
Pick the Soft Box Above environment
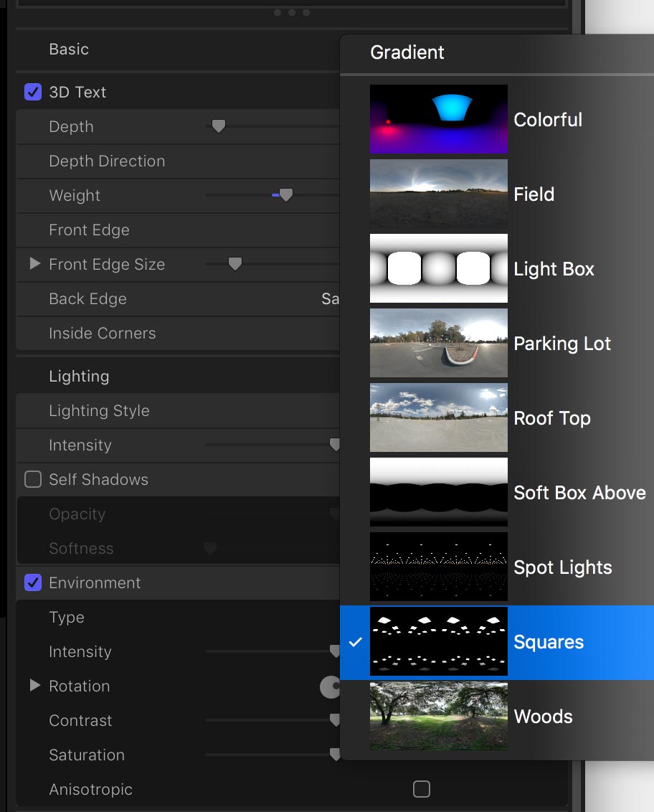coord(497,493)
